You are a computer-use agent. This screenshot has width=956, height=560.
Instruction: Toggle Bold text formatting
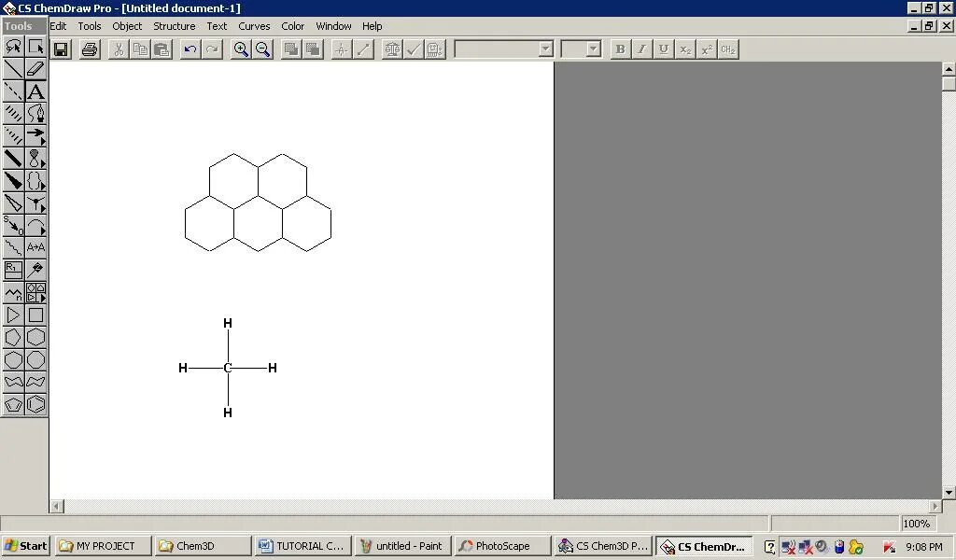621,49
